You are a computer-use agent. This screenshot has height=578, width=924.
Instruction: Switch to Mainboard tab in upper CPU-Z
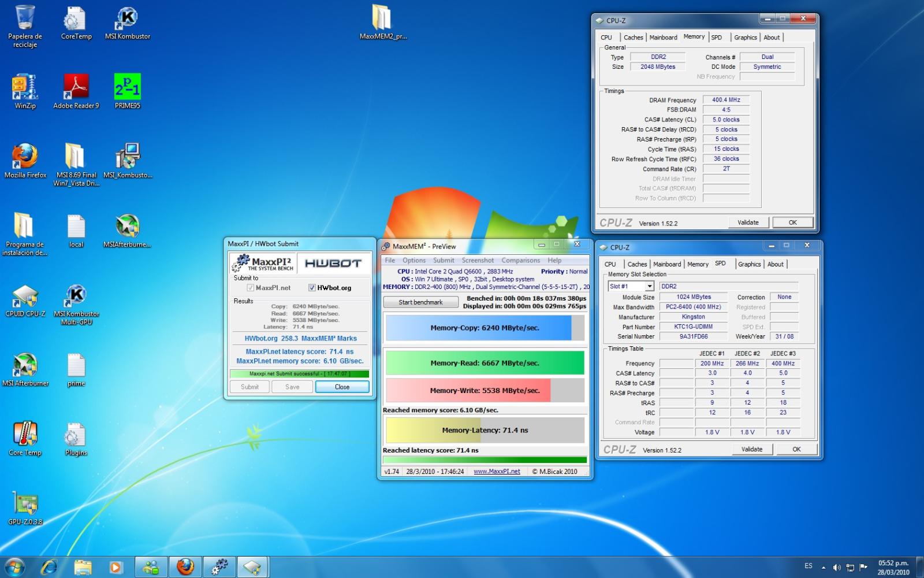click(x=663, y=38)
